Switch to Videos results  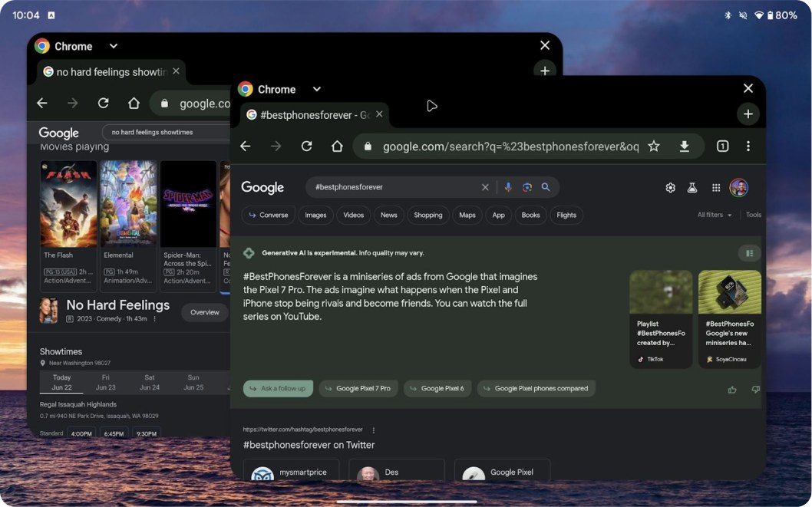(354, 216)
